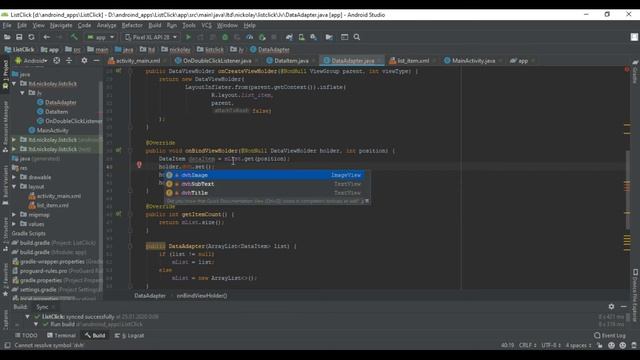Select the dvhSubText completion suggestion
Viewport: 640px width, 360px height.
coord(264,184)
